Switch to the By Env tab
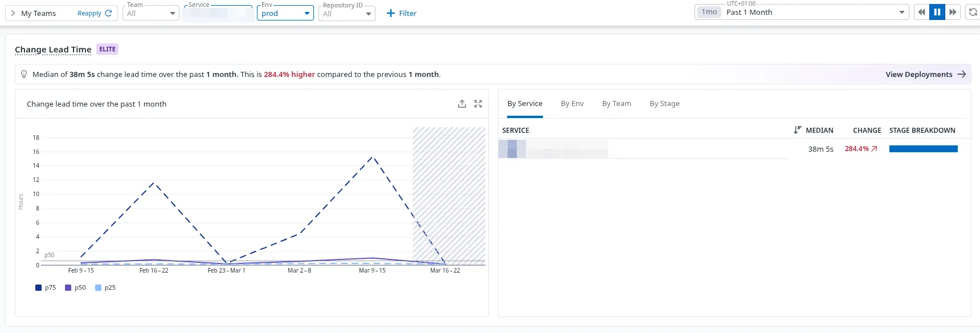 572,104
